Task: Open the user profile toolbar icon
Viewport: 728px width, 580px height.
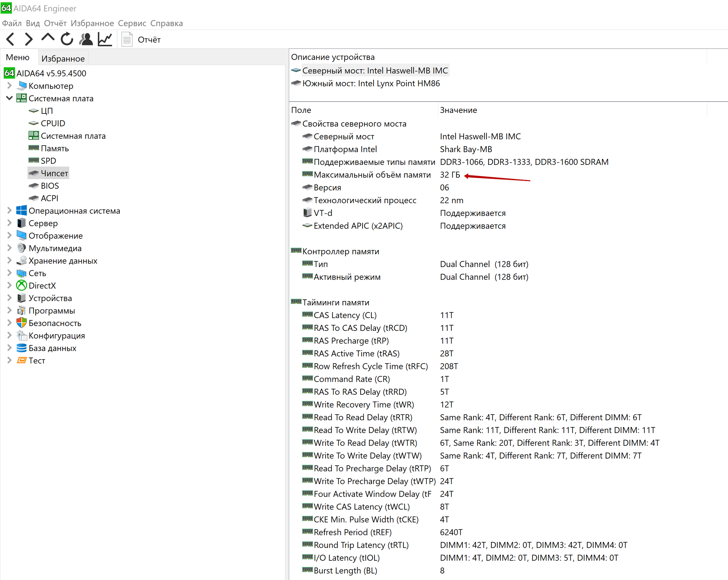Action: pyautogui.click(x=86, y=39)
